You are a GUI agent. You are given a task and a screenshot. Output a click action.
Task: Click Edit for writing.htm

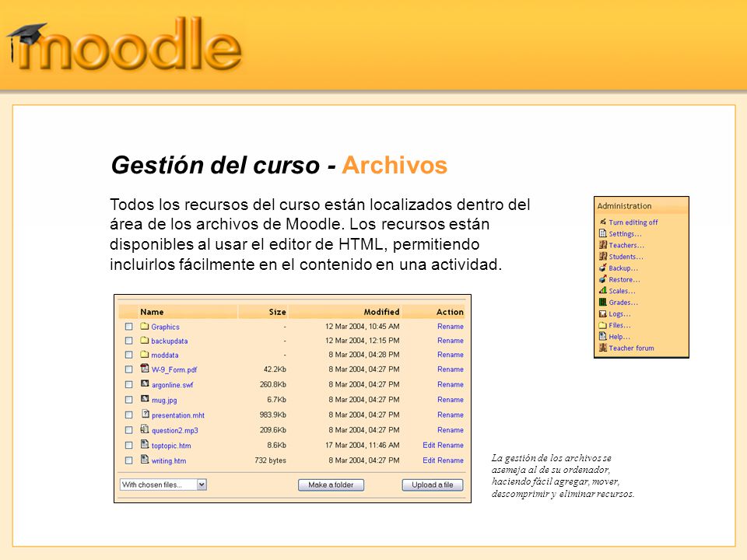pos(429,460)
